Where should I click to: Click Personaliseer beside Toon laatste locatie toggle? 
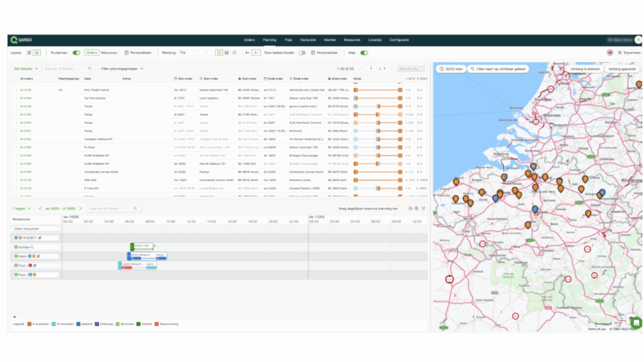(325, 53)
